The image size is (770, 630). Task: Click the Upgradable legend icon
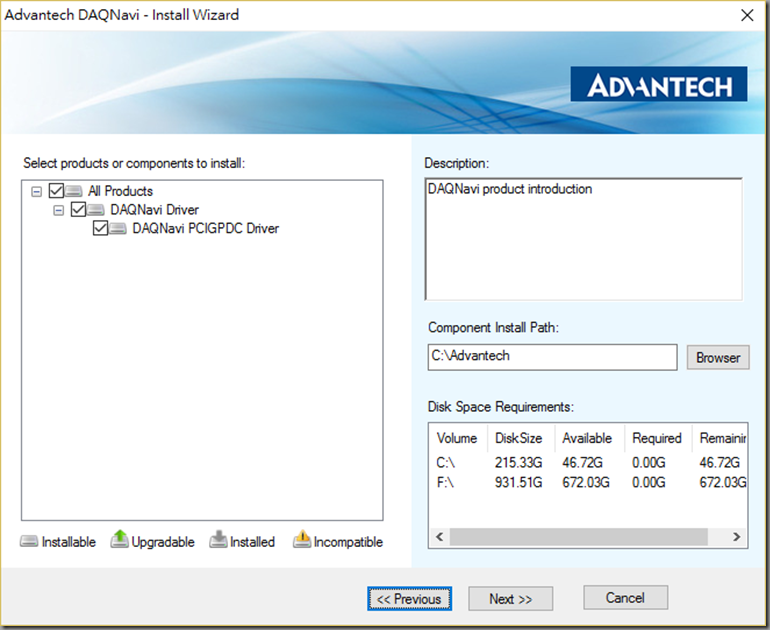(119, 539)
